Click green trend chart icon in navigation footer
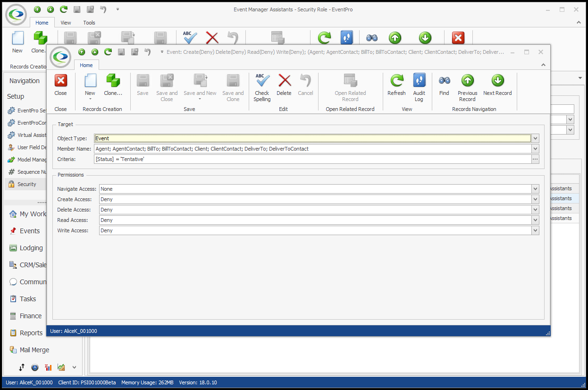The width and height of the screenshot is (588, 390). 61,367
